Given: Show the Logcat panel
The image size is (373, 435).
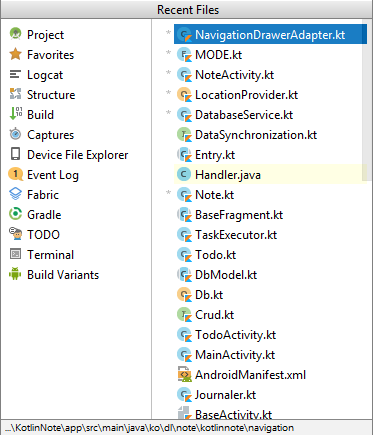Looking at the screenshot, I should (x=45, y=75).
